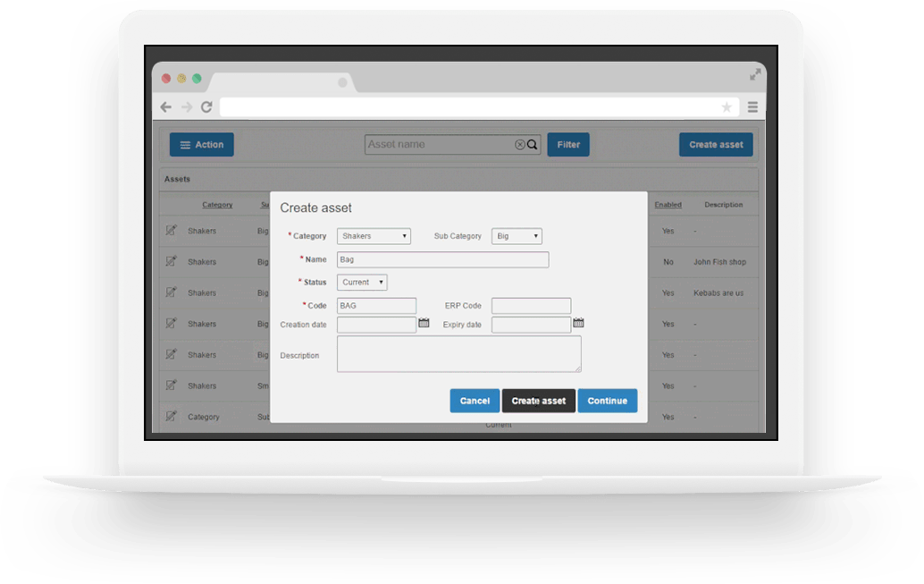
Task: Click the Description text area
Action: (459, 354)
